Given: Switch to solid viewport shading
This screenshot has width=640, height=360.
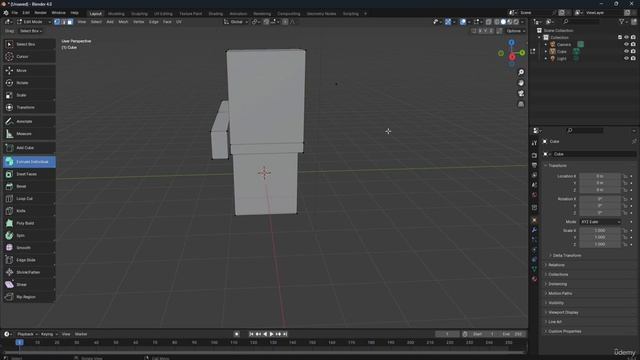Looking at the screenshot, I should pyautogui.click(x=503, y=22).
